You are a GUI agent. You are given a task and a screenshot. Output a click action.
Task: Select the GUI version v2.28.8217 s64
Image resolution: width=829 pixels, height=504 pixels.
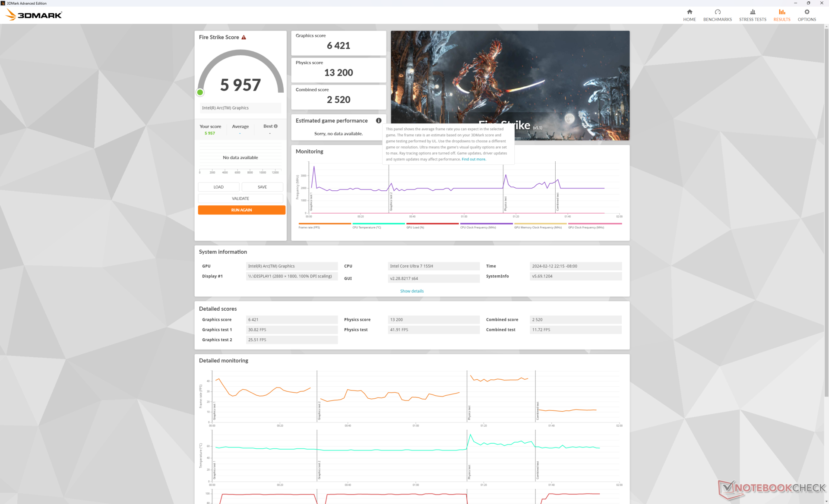(433, 278)
